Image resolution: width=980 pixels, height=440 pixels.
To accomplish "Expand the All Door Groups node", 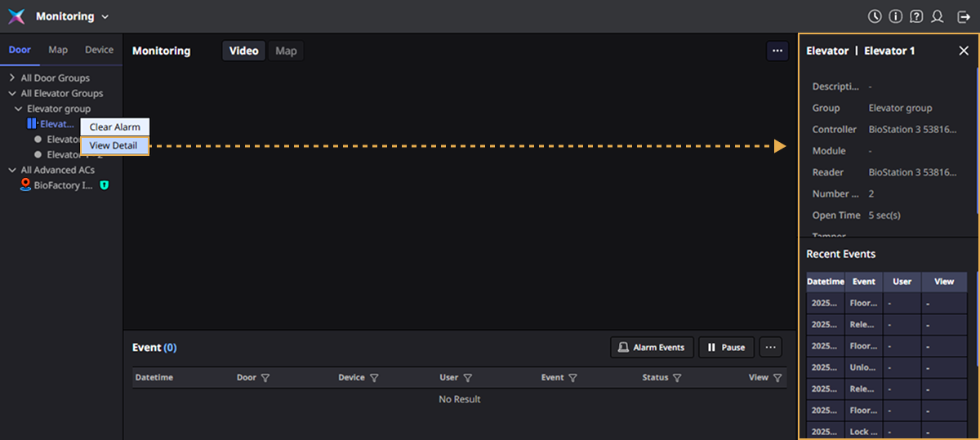I will click(x=12, y=78).
